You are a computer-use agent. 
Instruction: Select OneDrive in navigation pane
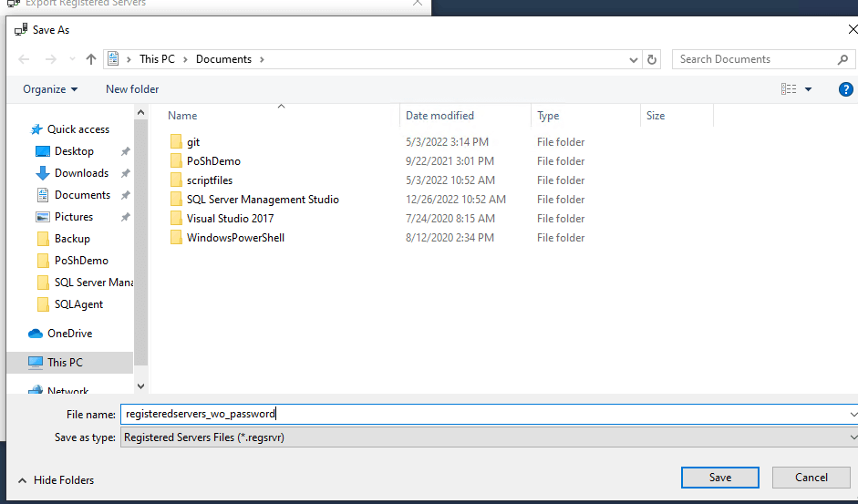(69, 334)
